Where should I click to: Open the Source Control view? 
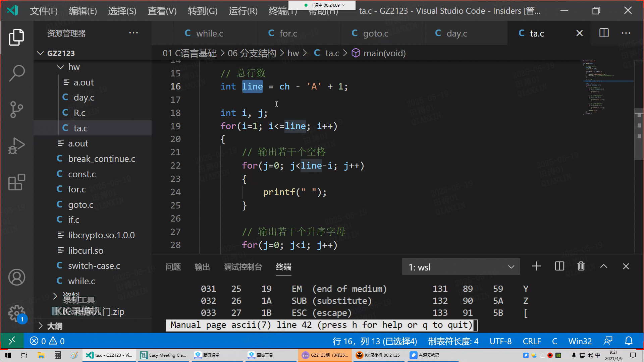[x=16, y=109]
